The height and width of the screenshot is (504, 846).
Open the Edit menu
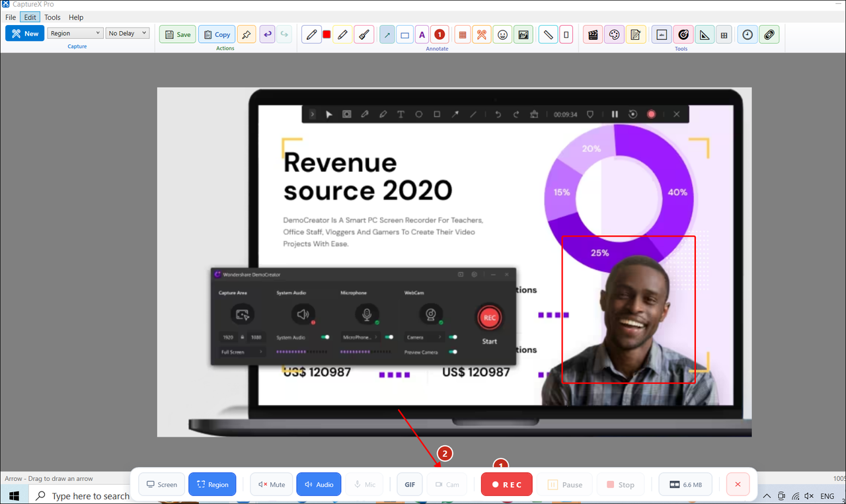30,17
